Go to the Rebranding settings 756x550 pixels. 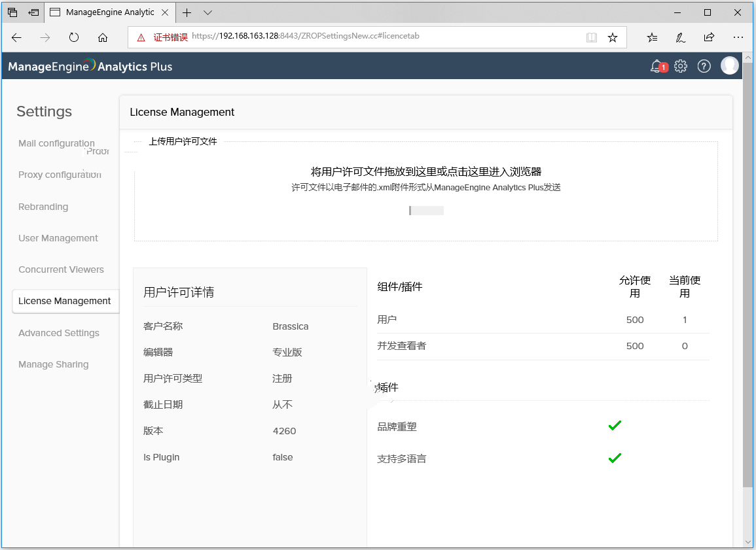(43, 207)
